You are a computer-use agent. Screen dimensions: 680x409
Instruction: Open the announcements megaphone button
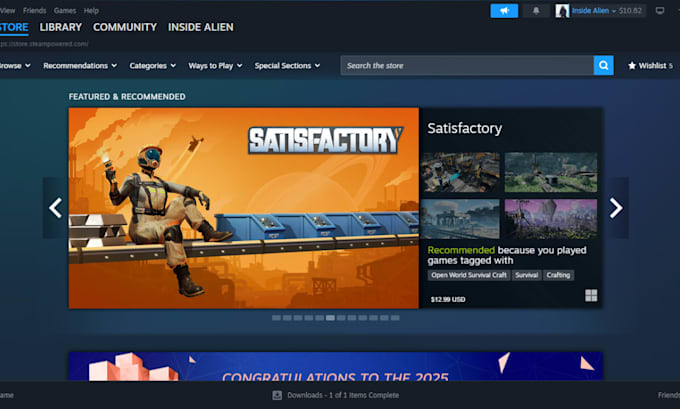click(504, 11)
